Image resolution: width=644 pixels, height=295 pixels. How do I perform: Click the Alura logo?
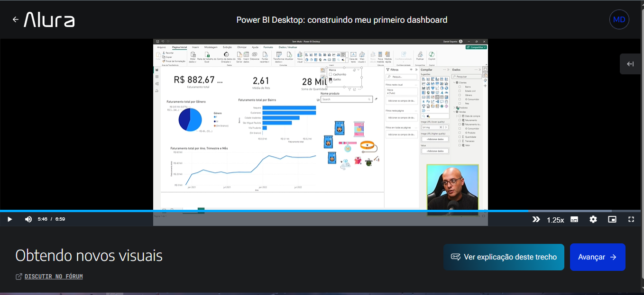coord(49,19)
